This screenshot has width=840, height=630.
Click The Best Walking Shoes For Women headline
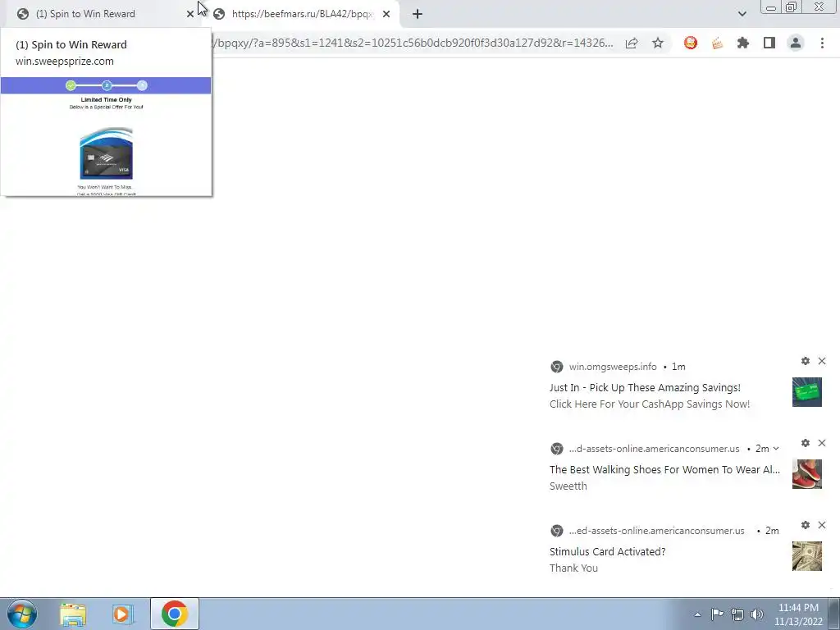(664, 469)
